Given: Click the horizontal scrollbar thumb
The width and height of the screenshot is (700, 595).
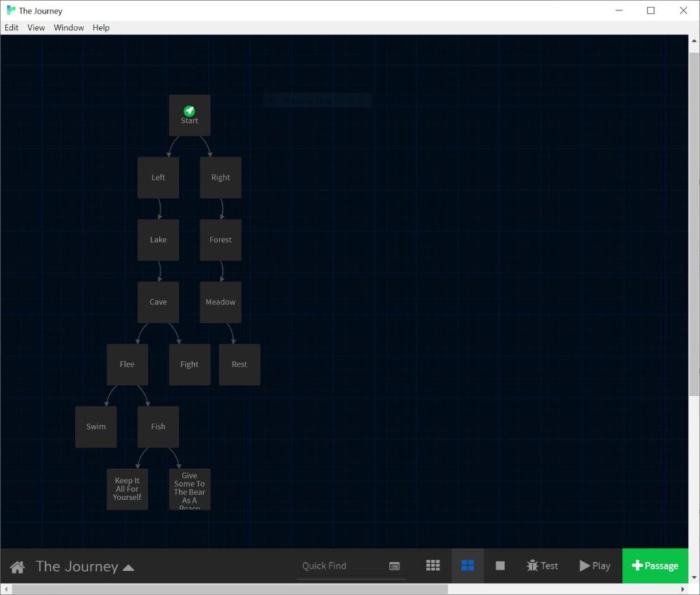Looking at the screenshot, I should click(x=229, y=589).
